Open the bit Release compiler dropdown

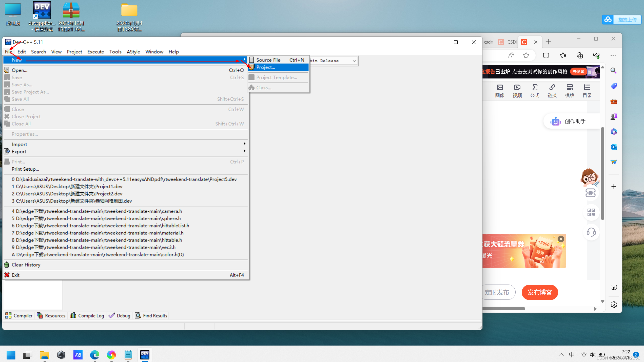[x=354, y=61]
